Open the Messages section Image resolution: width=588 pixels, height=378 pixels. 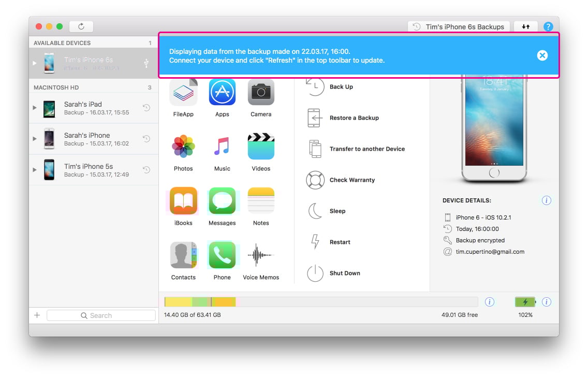point(222,201)
